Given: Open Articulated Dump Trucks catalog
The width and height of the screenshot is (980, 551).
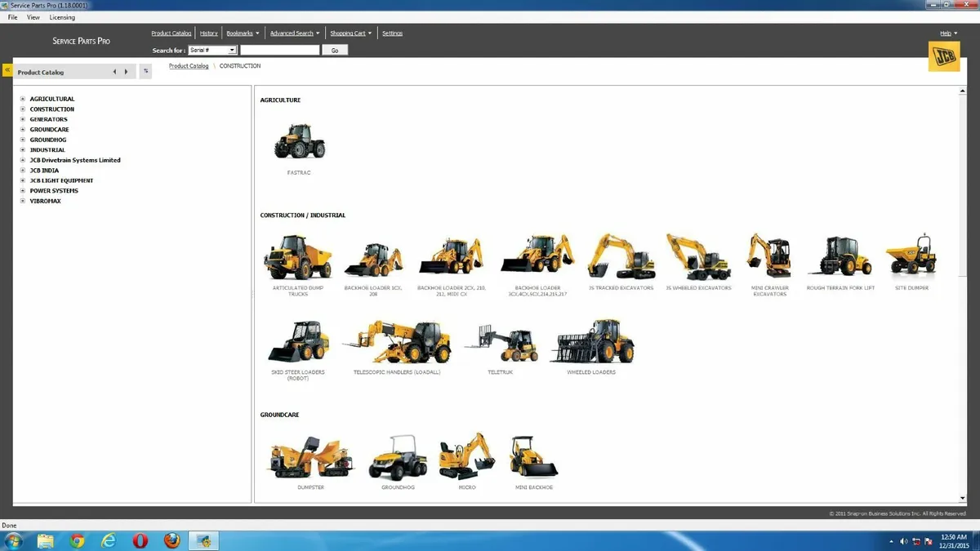Looking at the screenshot, I should click(x=298, y=256).
